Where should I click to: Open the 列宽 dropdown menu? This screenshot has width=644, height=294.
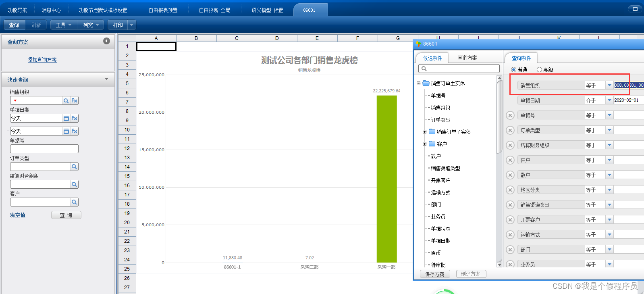pyautogui.click(x=91, y=25)
